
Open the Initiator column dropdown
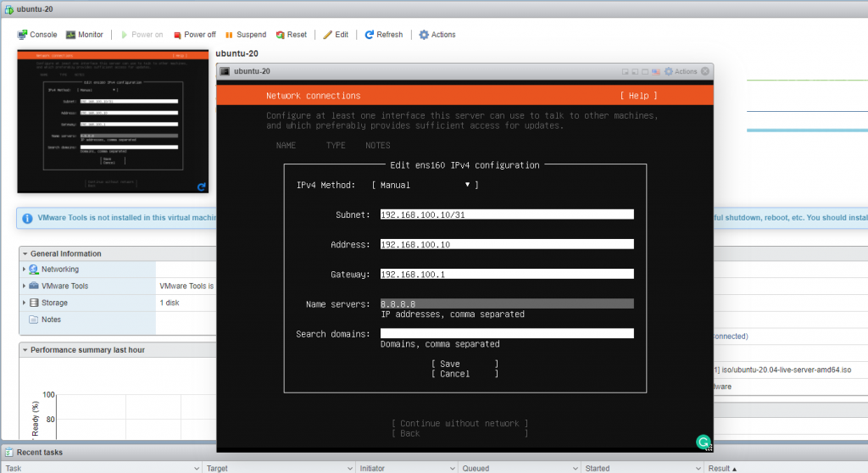coord(453,469)
